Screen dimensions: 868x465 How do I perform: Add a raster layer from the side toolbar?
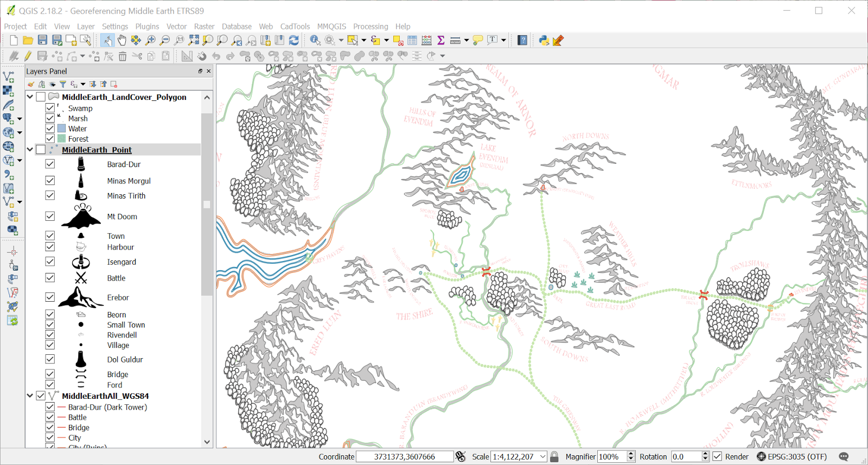[x=9, y=91]
